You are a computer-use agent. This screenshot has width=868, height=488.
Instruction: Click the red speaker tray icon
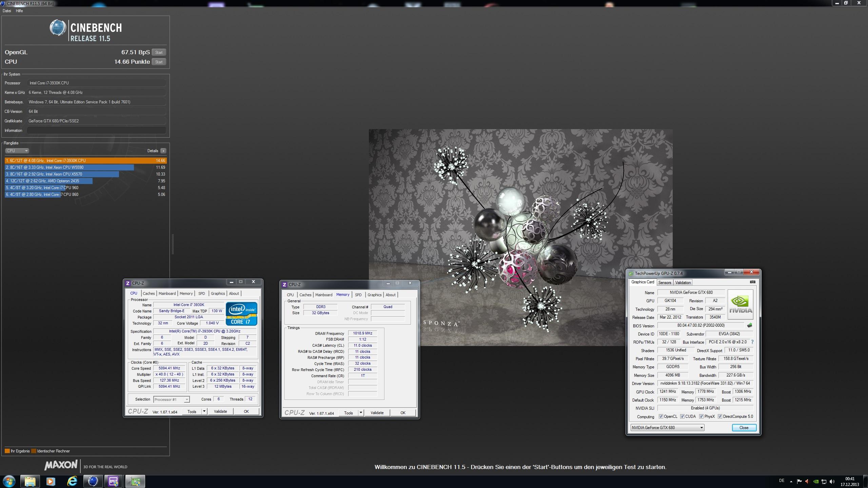pos(808,482)
